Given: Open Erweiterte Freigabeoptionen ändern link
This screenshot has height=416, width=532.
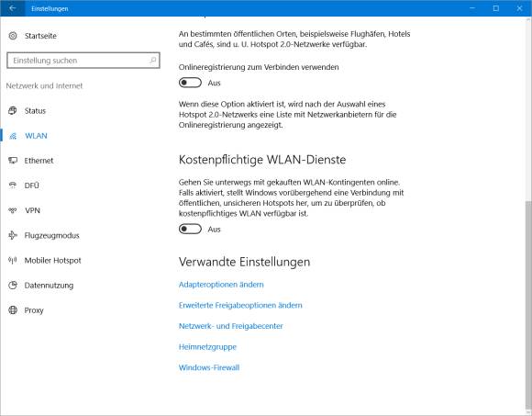Looking at the screenshot, I should coord(240,305).
